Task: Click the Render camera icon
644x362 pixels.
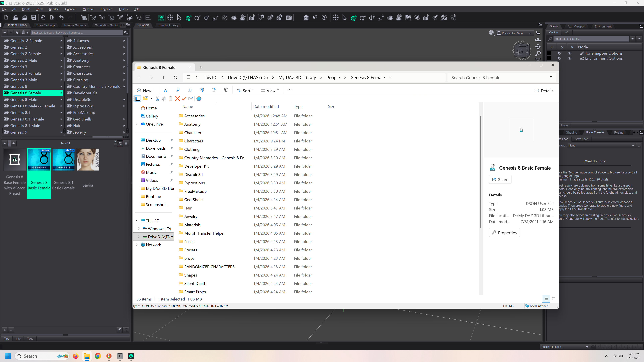Action: click(289, 17)
